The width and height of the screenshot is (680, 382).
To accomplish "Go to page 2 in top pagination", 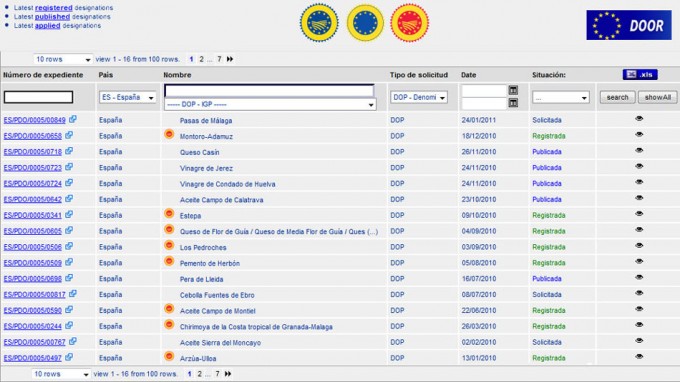I will (x=201, y=59).
